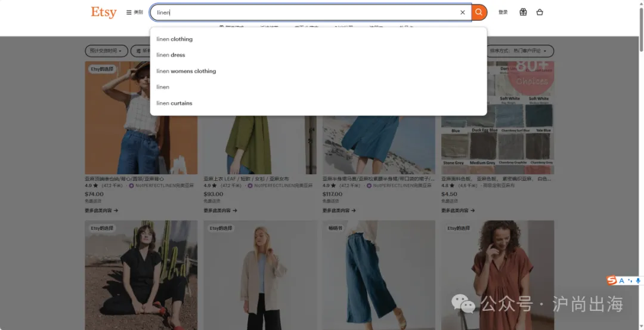Select the 'linen curtains' suggestion

(x=318, y=103)
